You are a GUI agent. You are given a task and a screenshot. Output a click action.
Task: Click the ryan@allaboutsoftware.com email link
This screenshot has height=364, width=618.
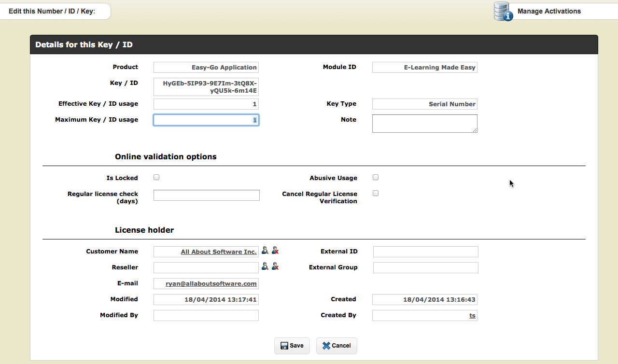pos(211,283)
